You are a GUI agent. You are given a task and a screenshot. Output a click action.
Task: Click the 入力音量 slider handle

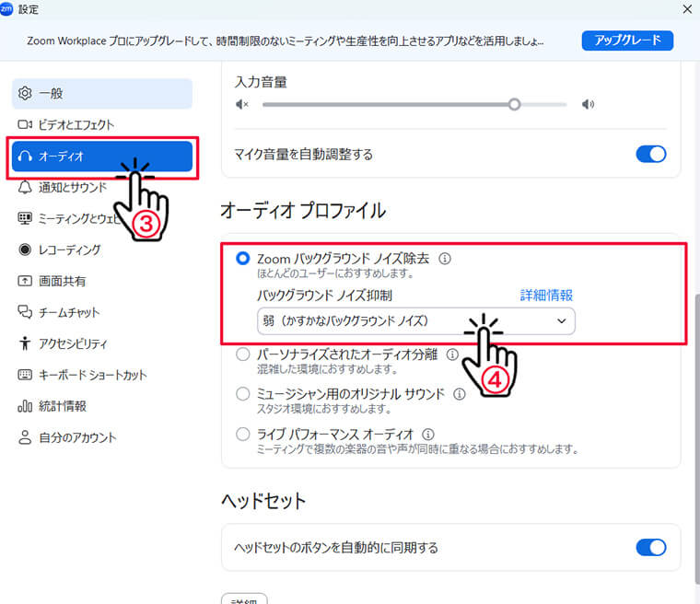point(514,104)
